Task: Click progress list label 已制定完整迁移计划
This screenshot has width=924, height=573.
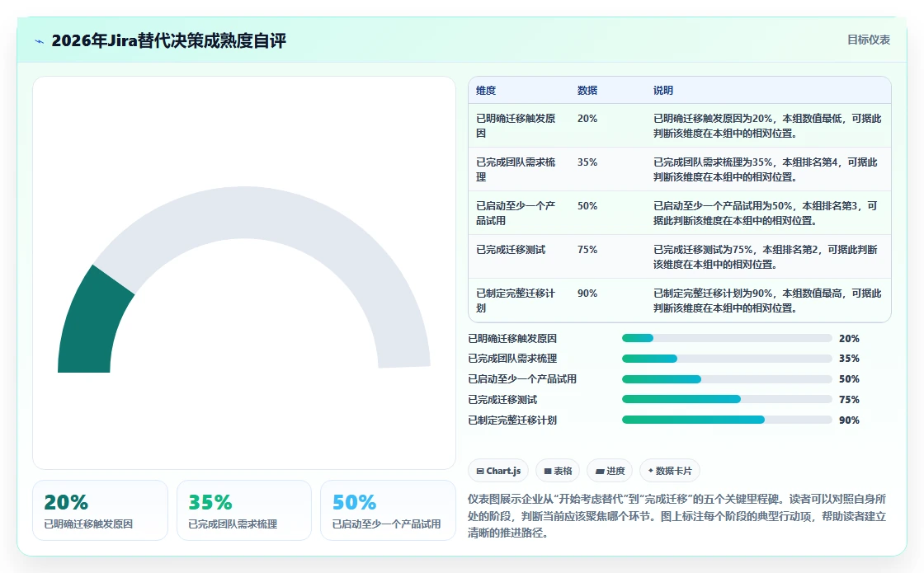Action: pyautogui.click(x=512, y=420)
